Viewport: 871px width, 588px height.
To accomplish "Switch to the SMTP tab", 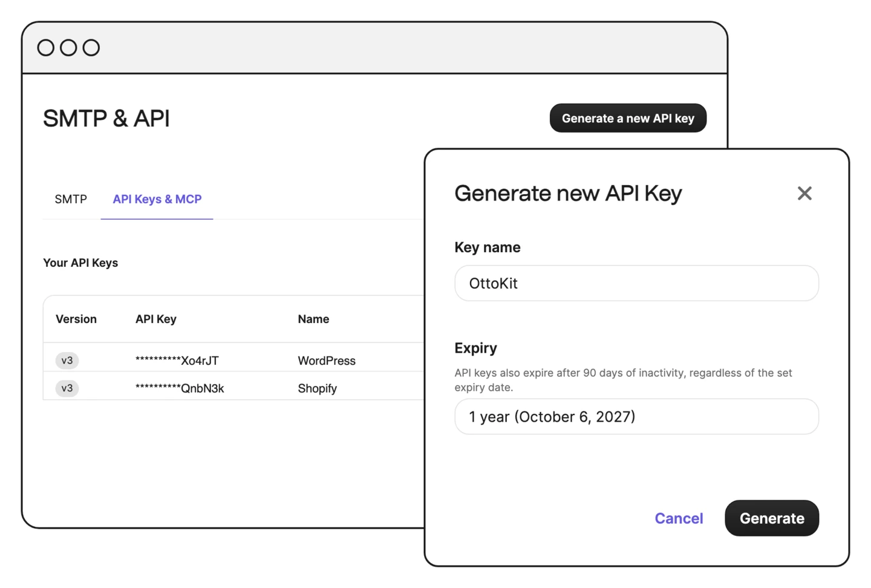I will pyautogui.click(x=71, y=199).
